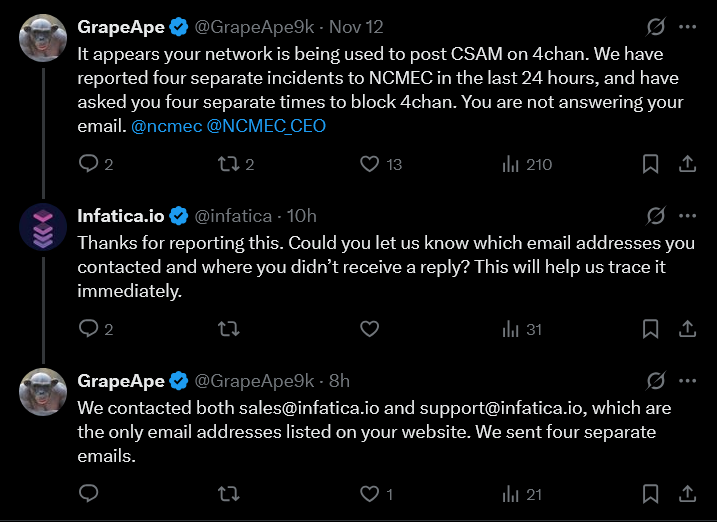The image size is (717, 522).
Task: Expand more options on Infatica.io tweet
Action: coord(688,215)
